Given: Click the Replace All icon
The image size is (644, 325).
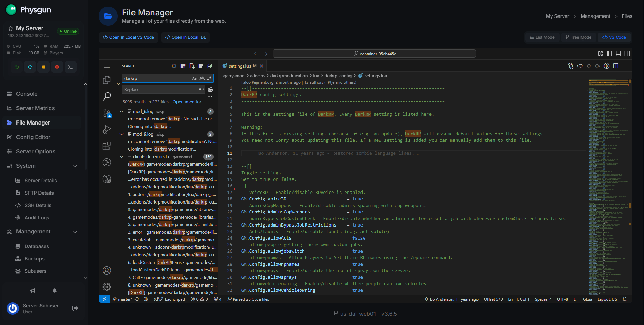Looking at the screenshot, I should (x=210, y=89).
